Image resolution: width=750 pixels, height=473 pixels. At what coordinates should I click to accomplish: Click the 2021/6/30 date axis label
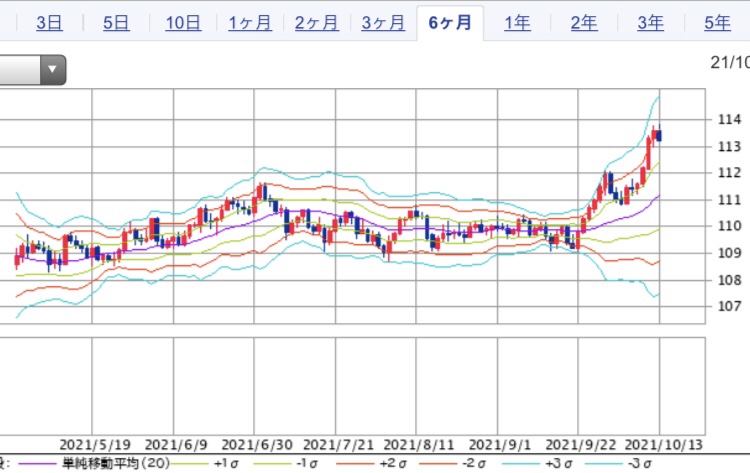coord(257,445)
